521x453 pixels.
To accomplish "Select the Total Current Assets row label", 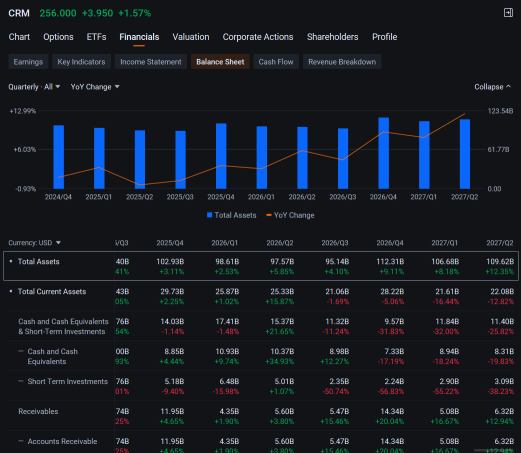I will tap(52, 292).
